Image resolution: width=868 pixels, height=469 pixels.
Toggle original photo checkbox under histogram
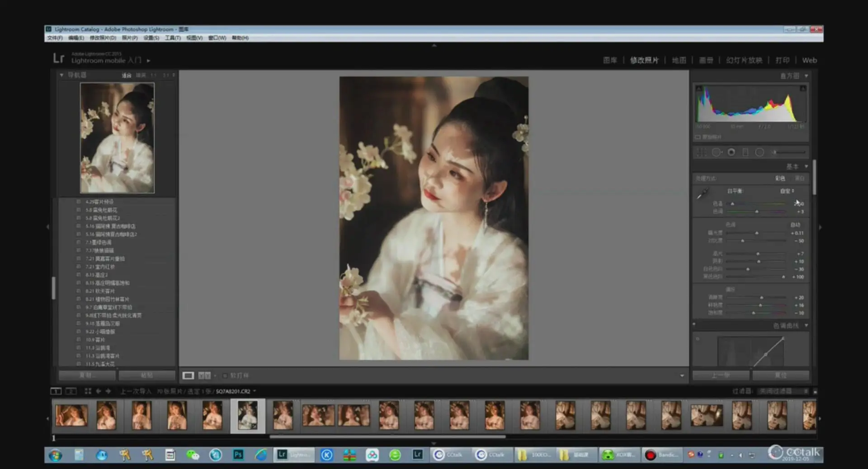698,137
